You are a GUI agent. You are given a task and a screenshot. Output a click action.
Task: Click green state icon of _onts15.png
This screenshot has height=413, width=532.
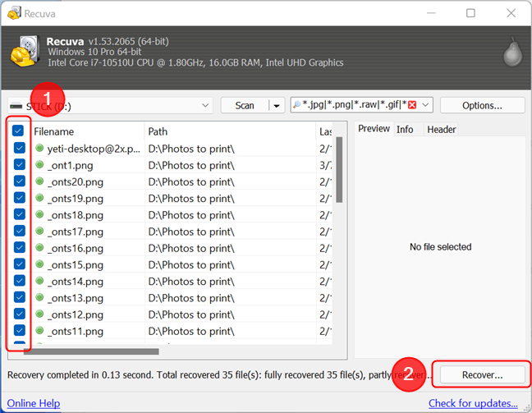click(39, 264)
